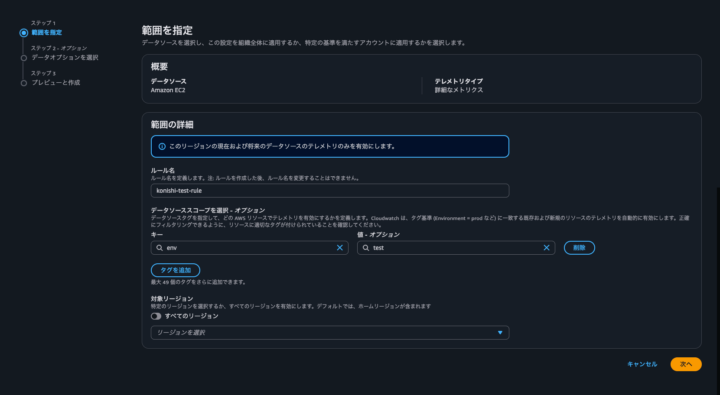720x395 pixels.
Task: Clear the env key field with X icon
Action: (x=340, y=248)
